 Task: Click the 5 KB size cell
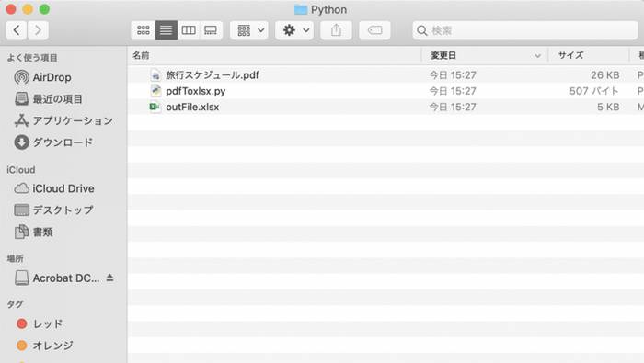point(608,107)
